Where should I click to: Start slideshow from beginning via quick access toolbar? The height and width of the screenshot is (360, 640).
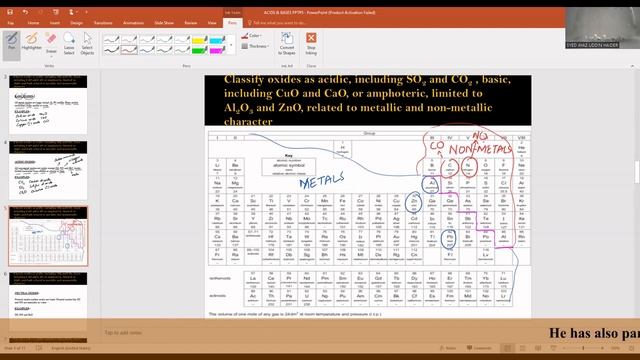[x=56, y=12]
